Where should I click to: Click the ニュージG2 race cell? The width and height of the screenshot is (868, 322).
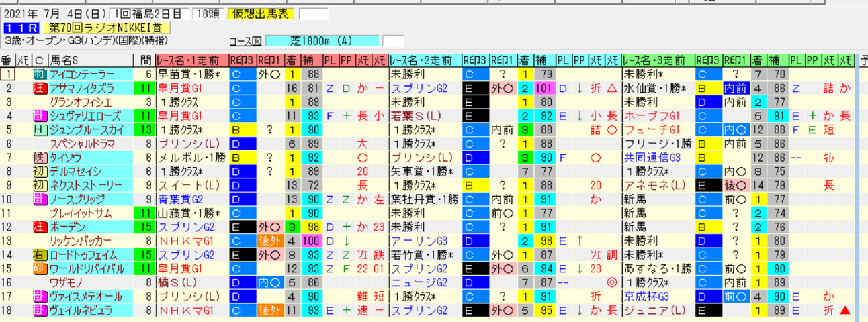click(425, 282)
